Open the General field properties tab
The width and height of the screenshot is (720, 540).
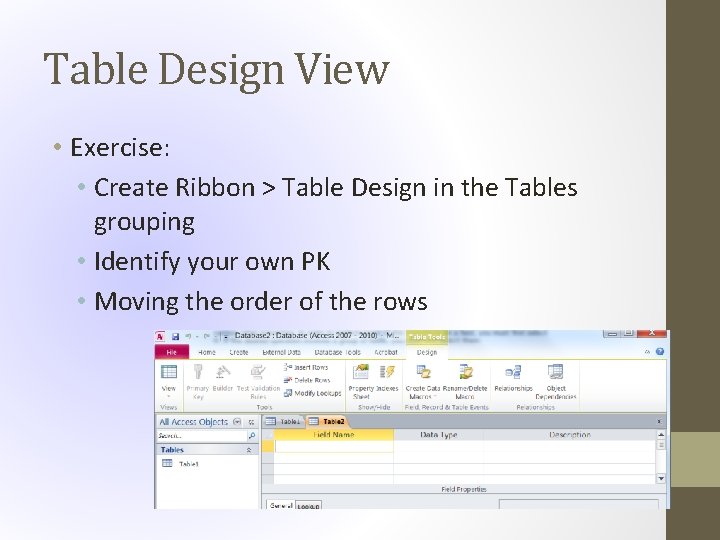281,506
